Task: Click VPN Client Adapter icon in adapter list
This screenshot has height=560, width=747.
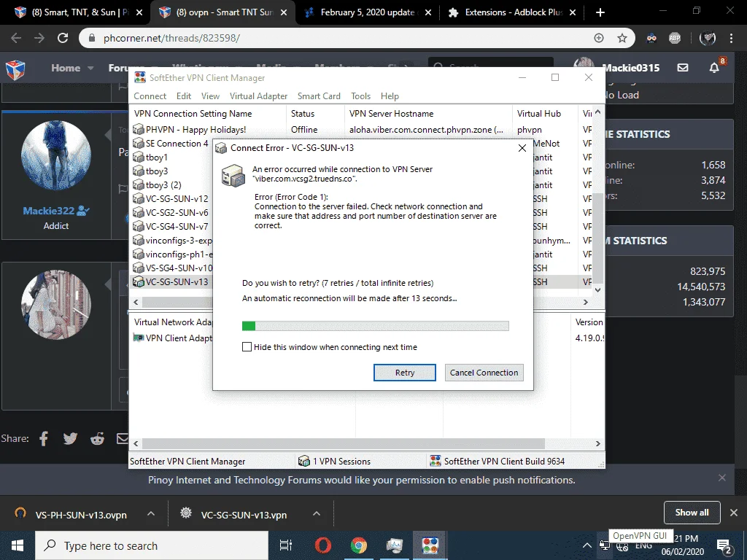Action: [x=138, y=338]
